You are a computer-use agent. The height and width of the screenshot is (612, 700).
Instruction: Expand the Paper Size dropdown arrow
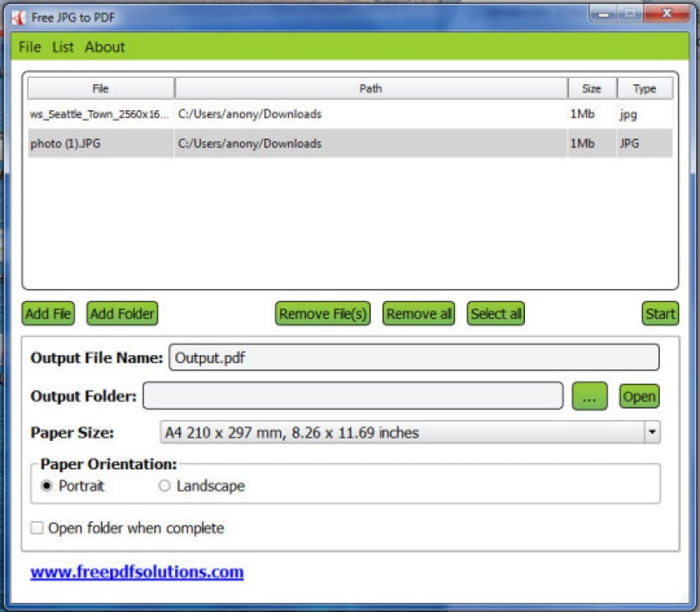[652, 432]
